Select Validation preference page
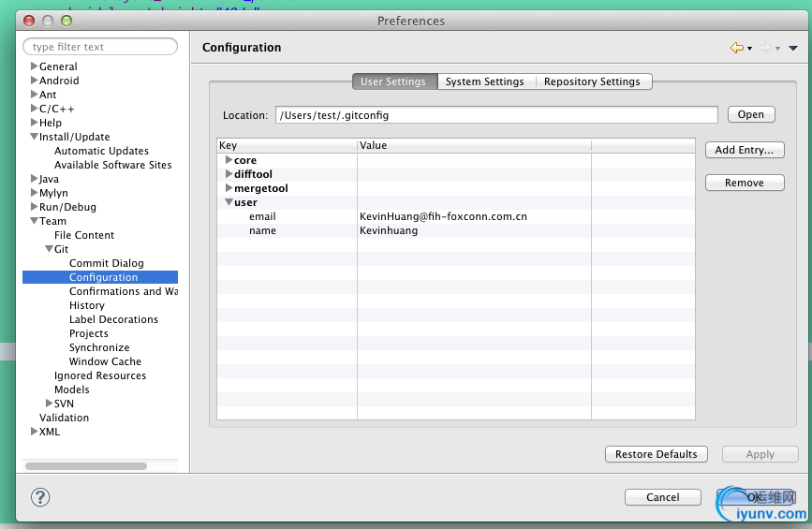This screenshot has width=812, height=529. click(65, 418)
